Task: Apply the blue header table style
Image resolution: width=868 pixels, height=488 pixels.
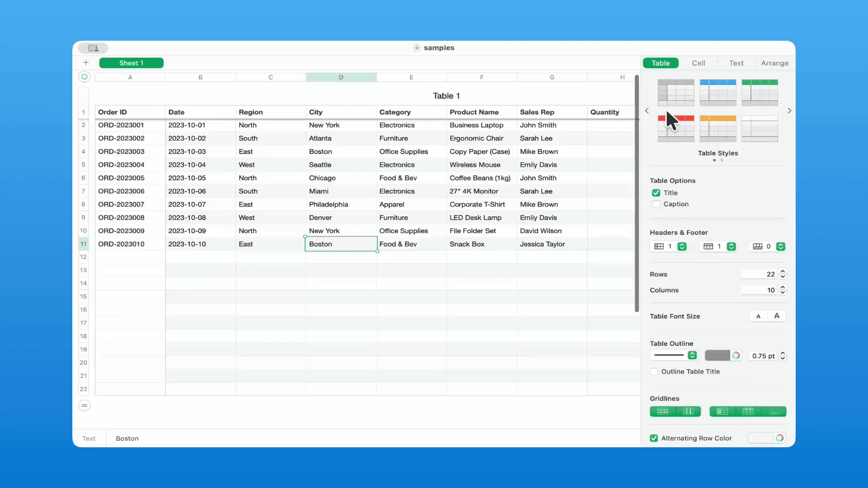Action: (x=718, y=92)
